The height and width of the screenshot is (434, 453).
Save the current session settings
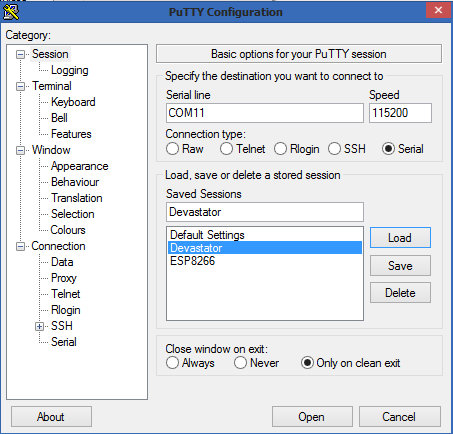point(400,266)
